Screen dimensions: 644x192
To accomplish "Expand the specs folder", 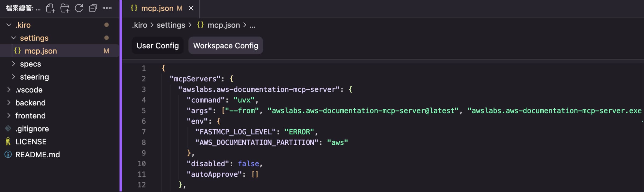I will (13, 64).
